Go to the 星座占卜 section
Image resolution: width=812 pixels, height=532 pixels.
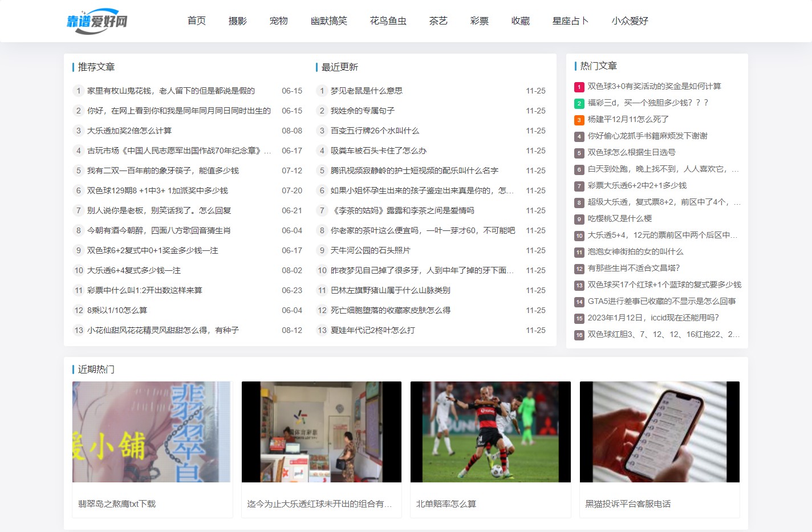pos(571,21)
